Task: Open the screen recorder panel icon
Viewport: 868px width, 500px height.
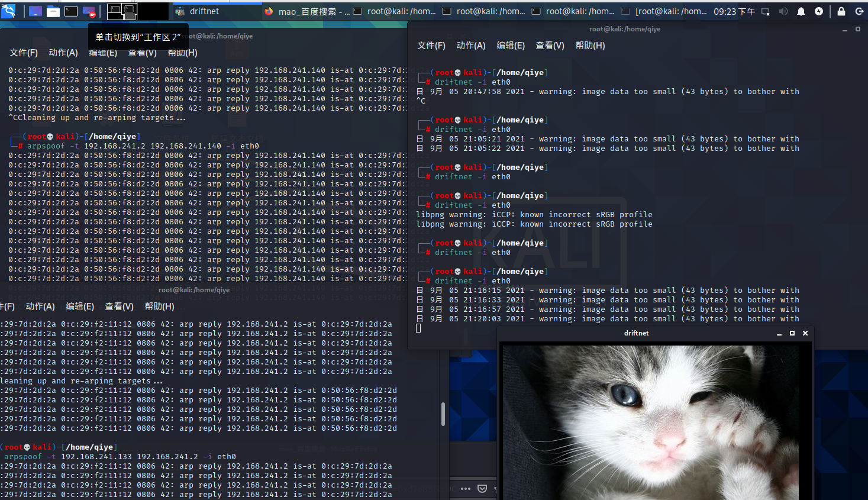Action: coord(89,11)
